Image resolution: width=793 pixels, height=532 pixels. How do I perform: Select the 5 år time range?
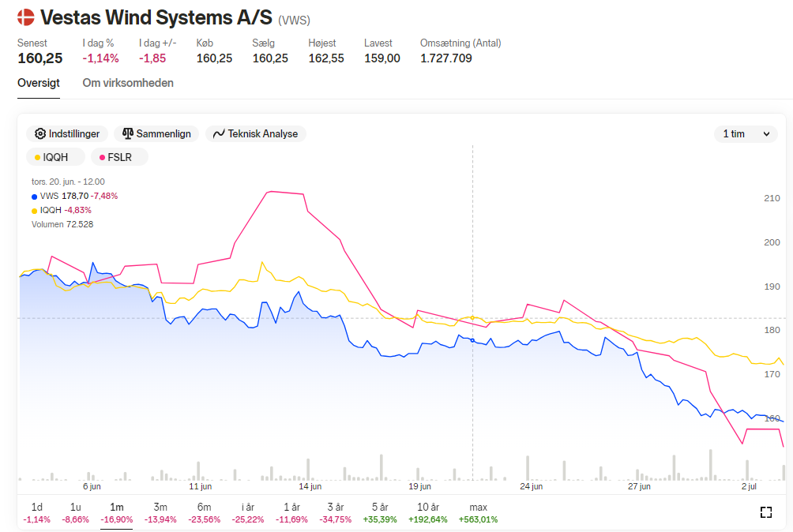click(x=380, y=513)
